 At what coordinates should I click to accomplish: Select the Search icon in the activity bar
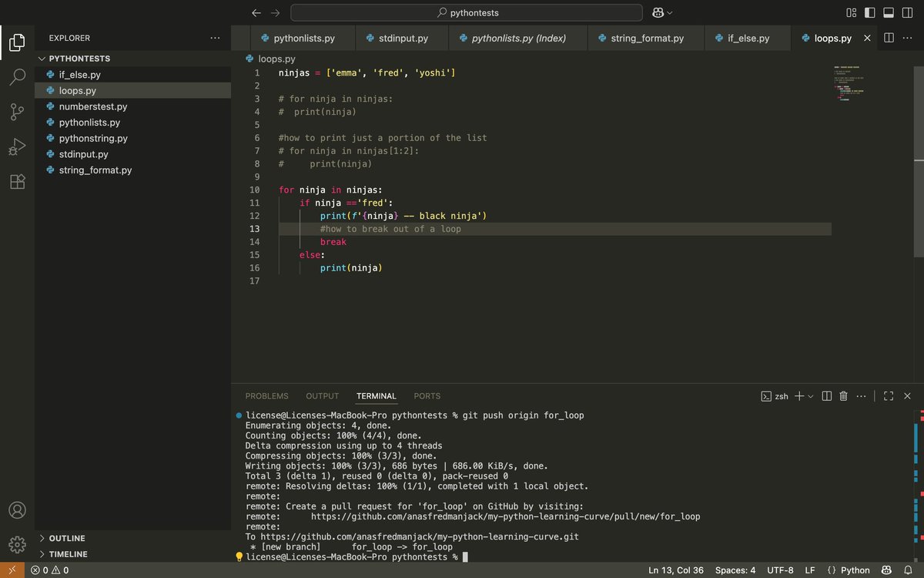[17, 76]
